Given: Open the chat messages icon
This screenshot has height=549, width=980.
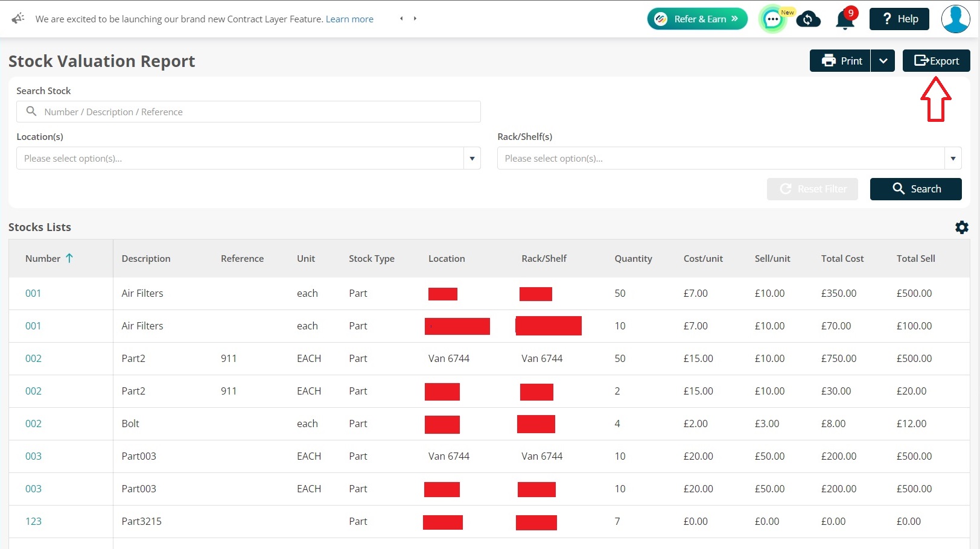Looking at the screenshot, I should 772,19.
